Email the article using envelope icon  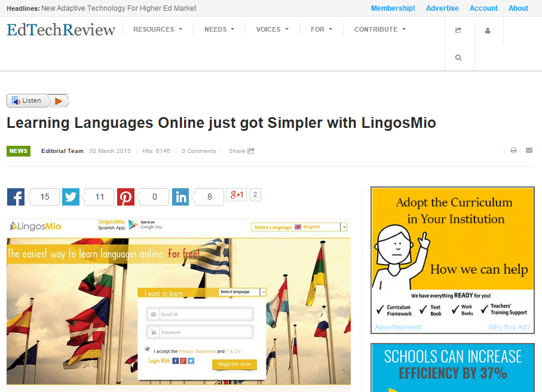[x=529, y=151]
